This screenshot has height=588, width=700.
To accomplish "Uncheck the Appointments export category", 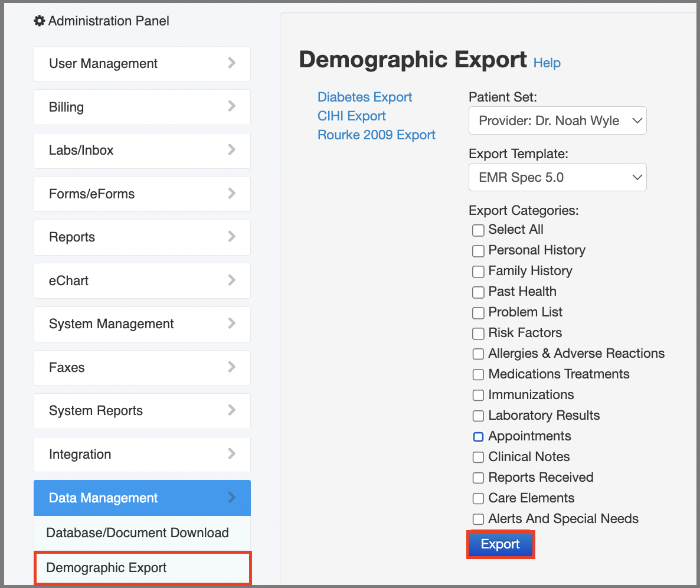I will [478, 437].
